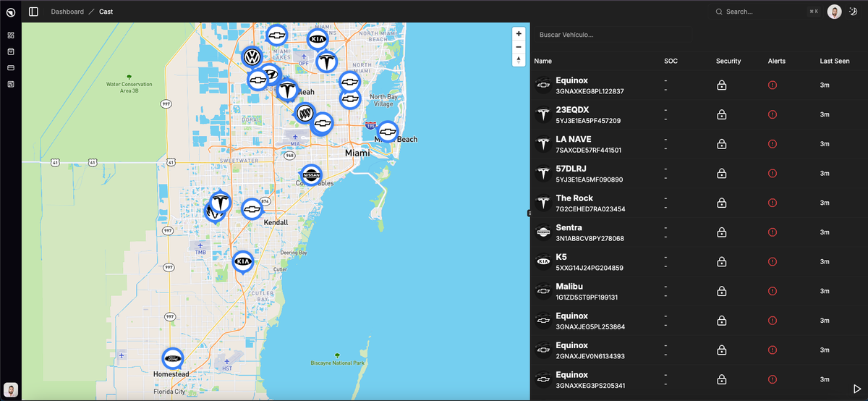Click the Last Seen value 3m for K5
The image size is (868, 401).
click(x=824, y=262)
